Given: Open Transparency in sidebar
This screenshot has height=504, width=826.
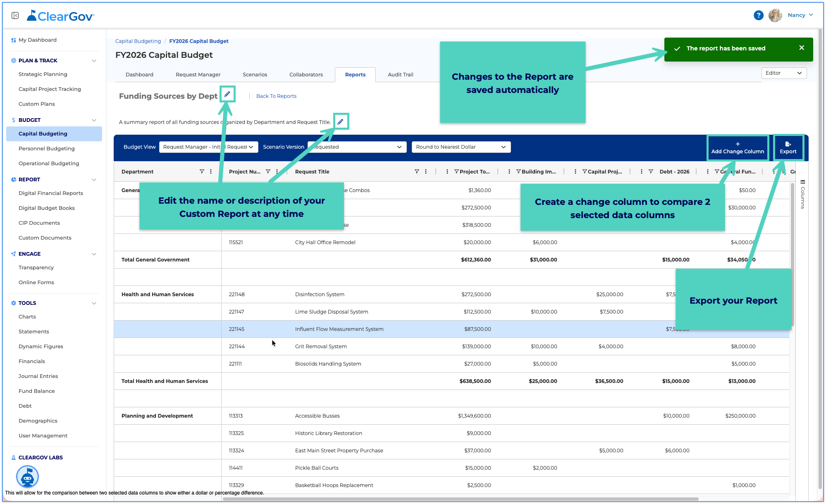Looking at the screenshot, I should click(36, 268).
